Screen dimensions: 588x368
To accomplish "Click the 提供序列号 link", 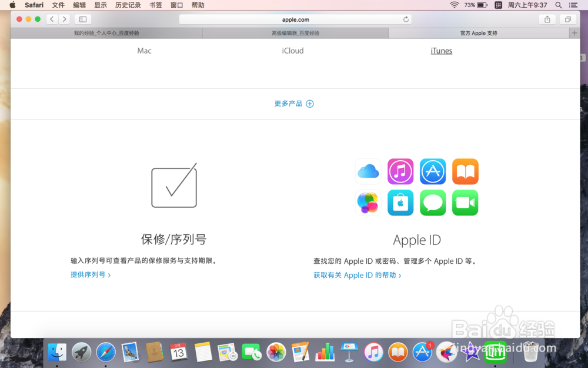I will (91, 275).
